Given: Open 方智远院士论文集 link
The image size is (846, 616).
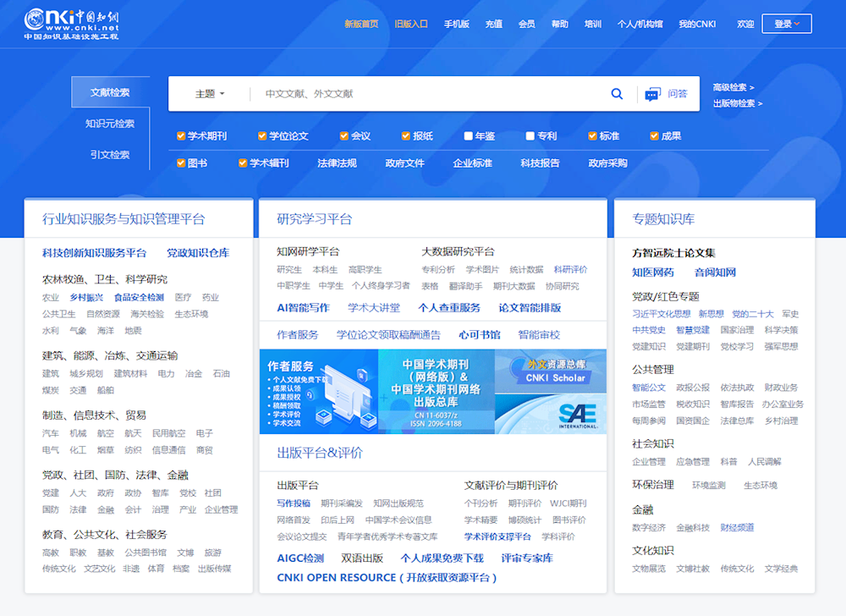Looking at the screenshot, I should click(674, 253).
